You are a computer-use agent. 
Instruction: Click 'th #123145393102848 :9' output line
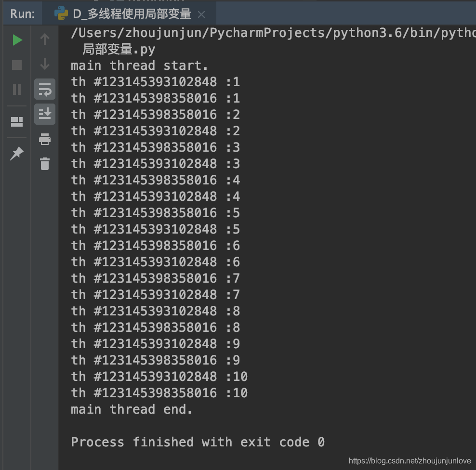point(156,344)
